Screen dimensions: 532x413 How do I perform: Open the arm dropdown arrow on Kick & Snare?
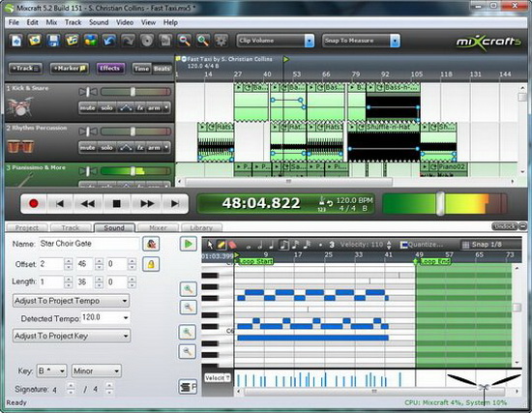[x=166, y=108]
